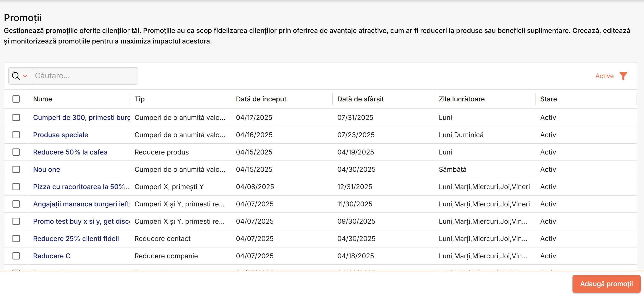Sort by Dată de sfârșit column
644x296 pixels.
tap(360, 99)
